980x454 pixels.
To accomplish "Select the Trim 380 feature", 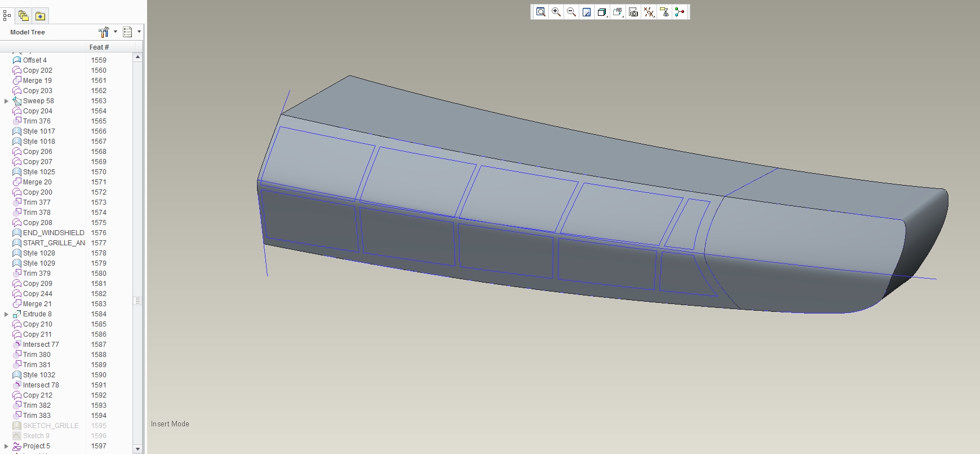I will (x=37, y=355).
